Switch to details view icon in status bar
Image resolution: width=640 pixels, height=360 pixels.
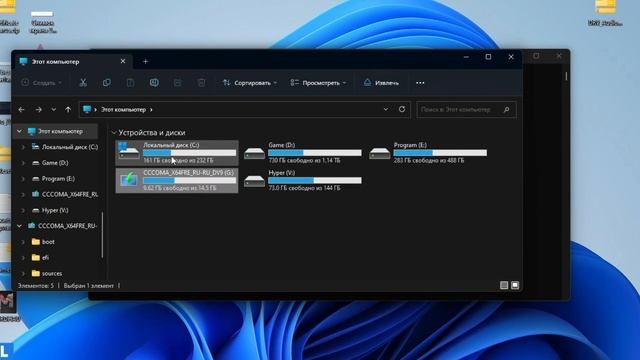coord(504,285)
